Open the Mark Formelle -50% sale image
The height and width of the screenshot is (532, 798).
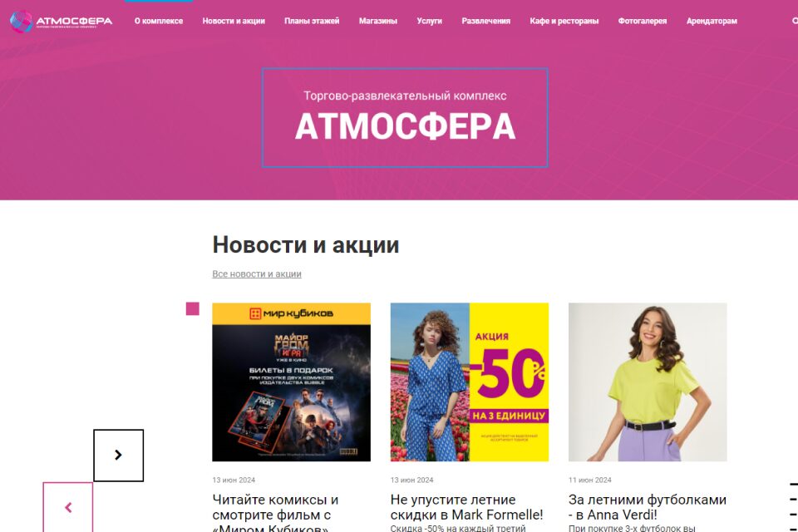pos(469,382)
